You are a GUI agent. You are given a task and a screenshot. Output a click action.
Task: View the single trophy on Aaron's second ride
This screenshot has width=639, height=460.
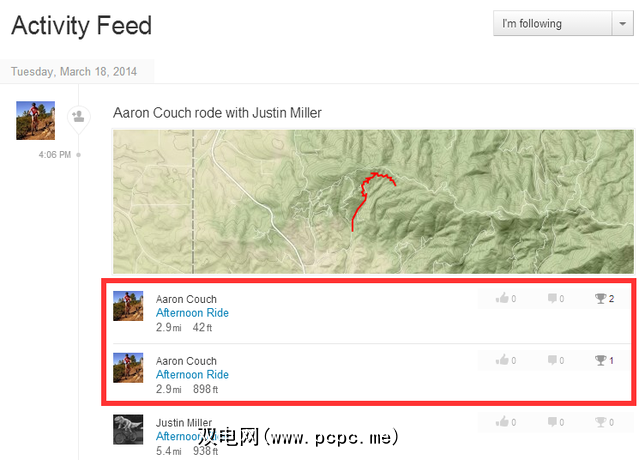603,361
